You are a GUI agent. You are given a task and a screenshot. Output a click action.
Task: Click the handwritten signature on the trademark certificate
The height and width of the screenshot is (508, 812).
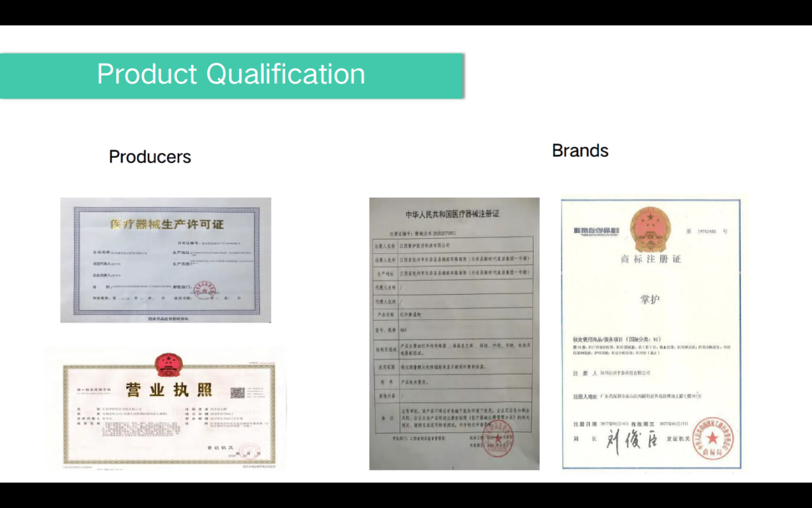click(x=630, y=439)
